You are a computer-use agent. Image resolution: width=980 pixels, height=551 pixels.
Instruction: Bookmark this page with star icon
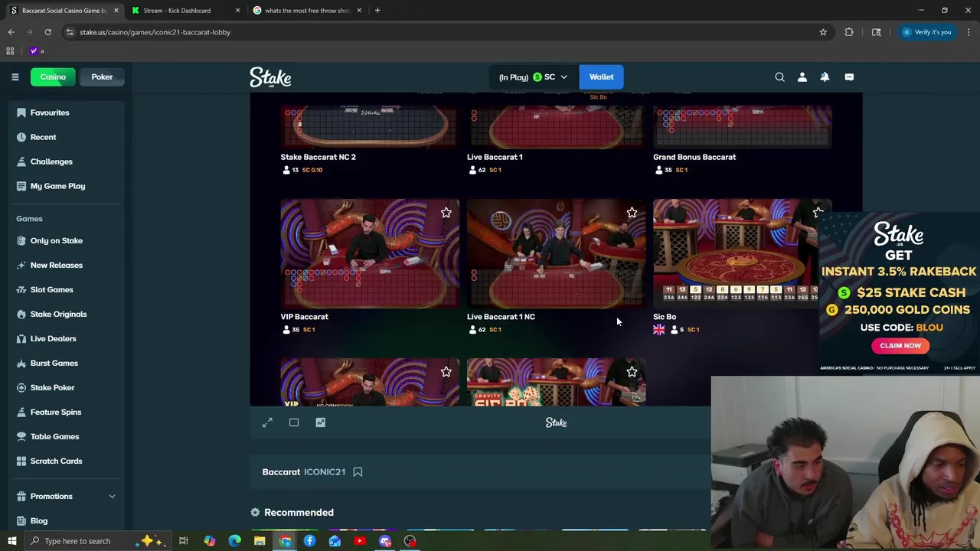(823, 32)
